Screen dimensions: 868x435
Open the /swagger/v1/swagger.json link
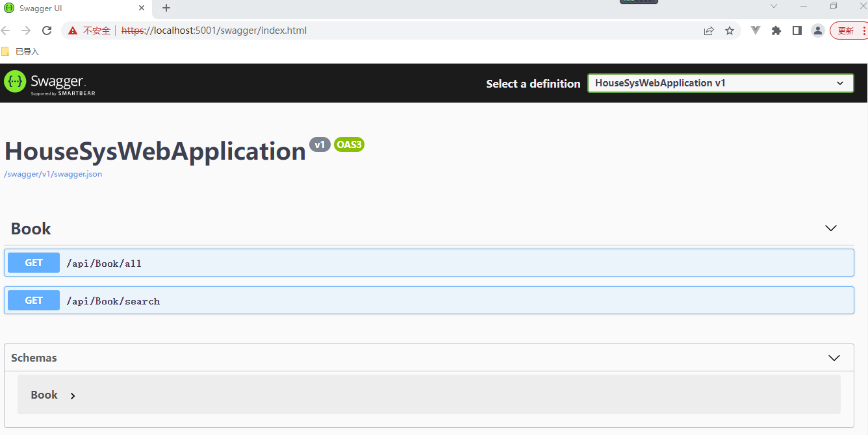pos(53,174)
